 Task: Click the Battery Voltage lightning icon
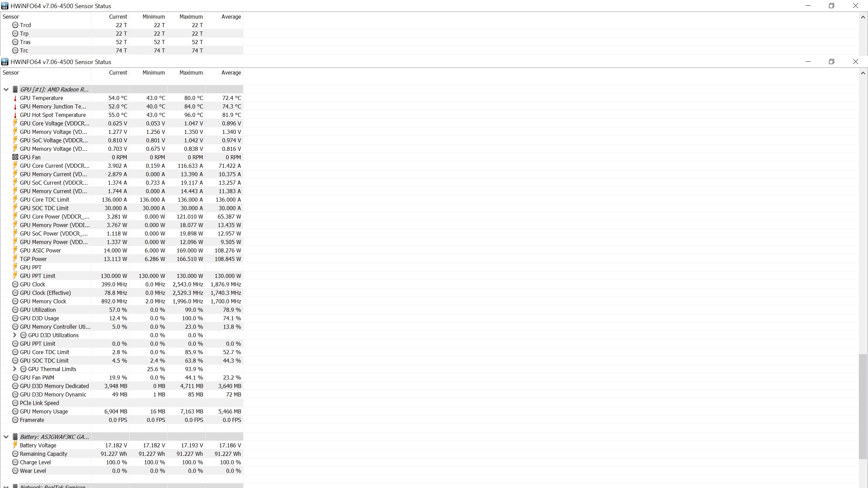[x=15, y=445]
